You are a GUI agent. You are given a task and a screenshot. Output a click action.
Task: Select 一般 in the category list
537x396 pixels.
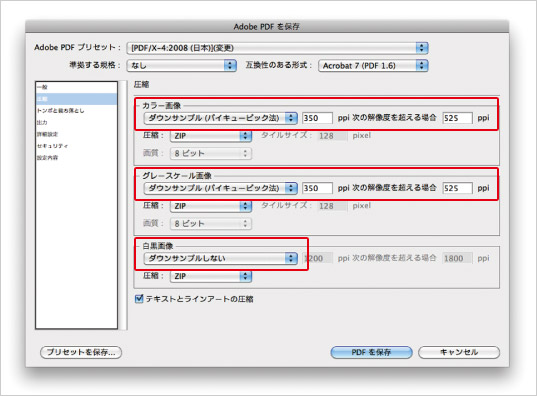coord(76,87)
